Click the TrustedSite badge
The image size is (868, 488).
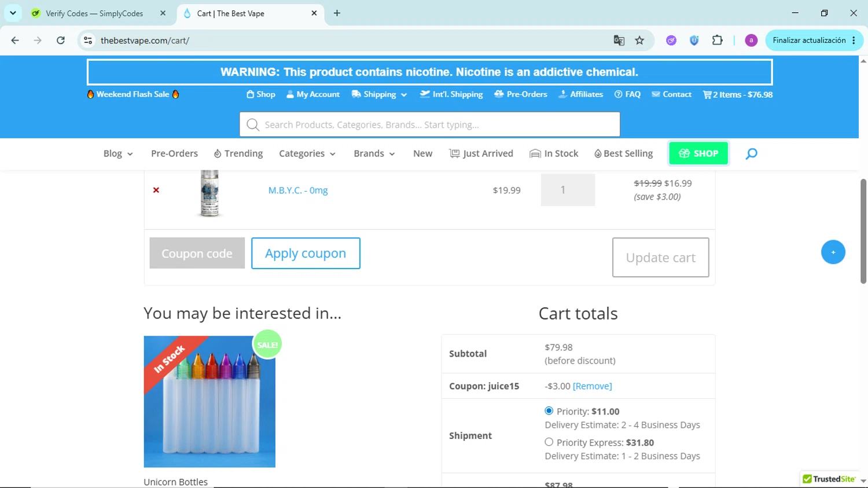pyautogui.click(x=829, y=479)
